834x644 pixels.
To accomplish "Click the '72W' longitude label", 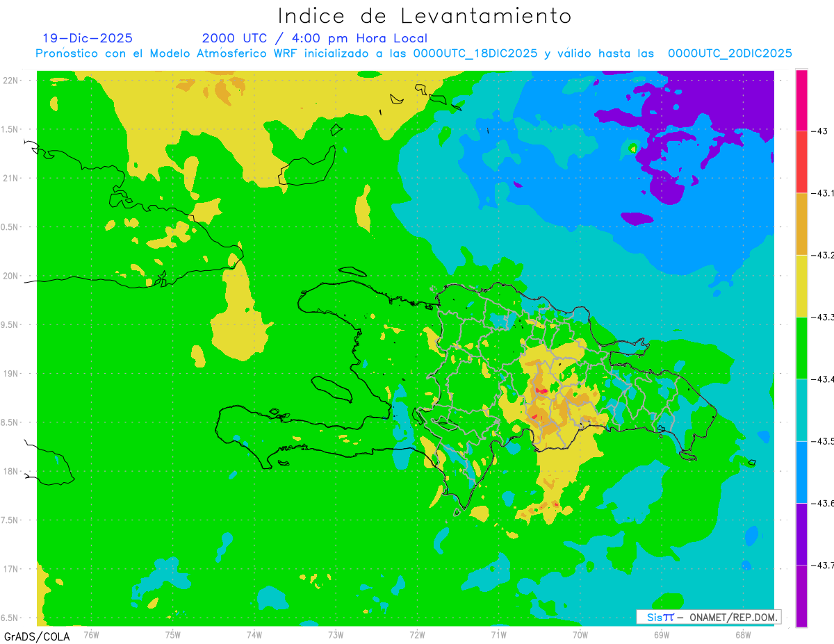I will click(417, 635).
